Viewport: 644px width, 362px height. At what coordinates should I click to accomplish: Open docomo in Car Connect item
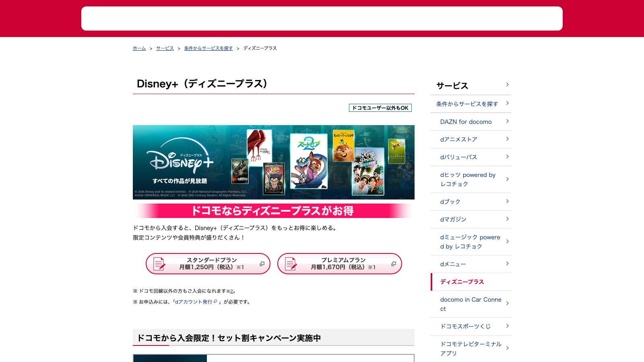471,304
